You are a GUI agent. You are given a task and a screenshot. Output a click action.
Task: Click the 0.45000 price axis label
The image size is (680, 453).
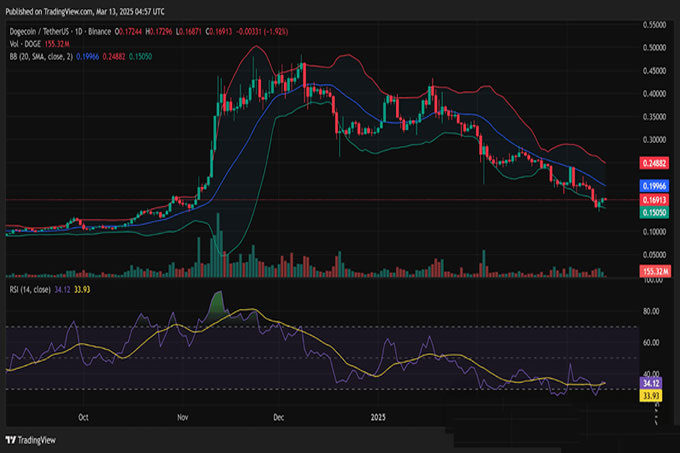point(654,71)
